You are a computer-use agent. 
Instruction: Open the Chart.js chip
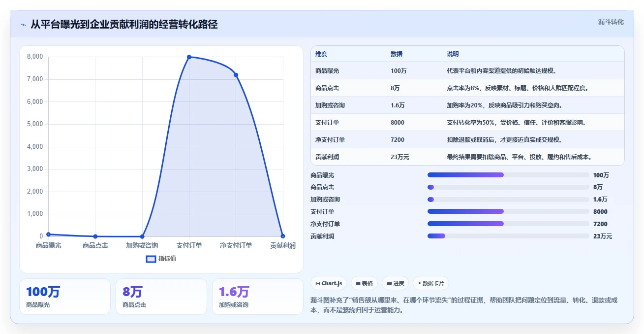329,283
